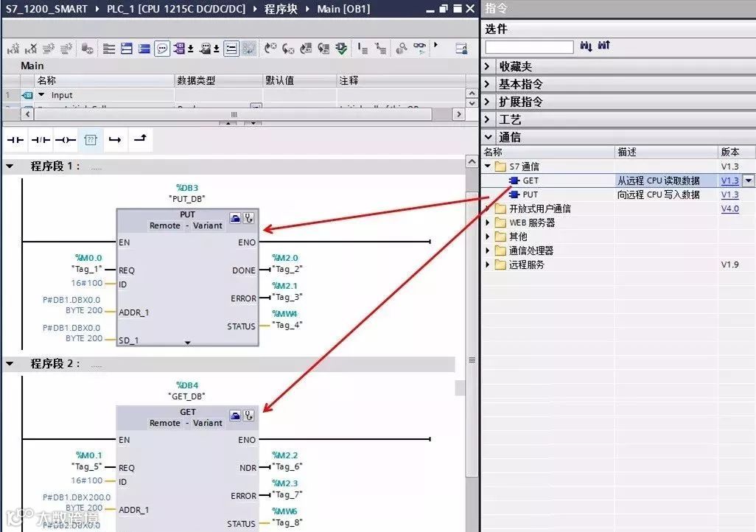
Task: Collapse 程序段 1 network
Action: click(x=10, y=167)
